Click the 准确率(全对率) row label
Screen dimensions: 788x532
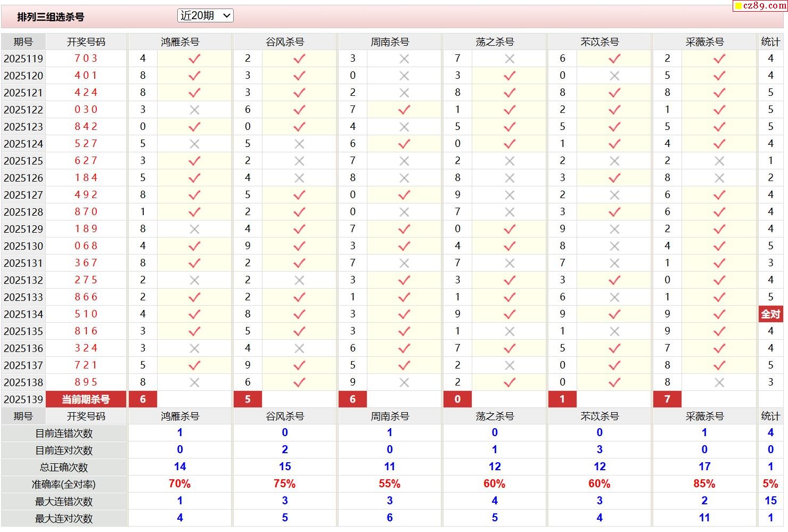coord(64,485)
